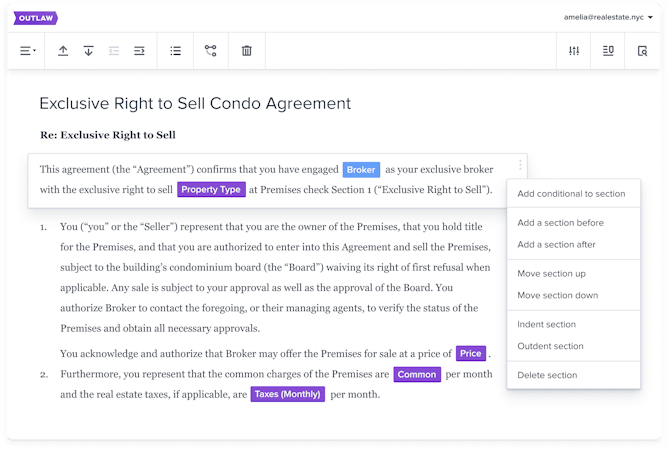The height and width of the screenshot is (450, 668).
Task: Choose "Add a section before"
Action: [560, 222]
